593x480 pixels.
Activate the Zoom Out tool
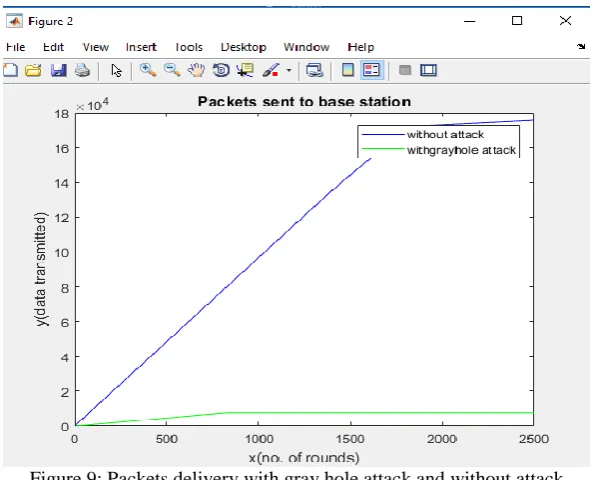click(x=172, y=70)
